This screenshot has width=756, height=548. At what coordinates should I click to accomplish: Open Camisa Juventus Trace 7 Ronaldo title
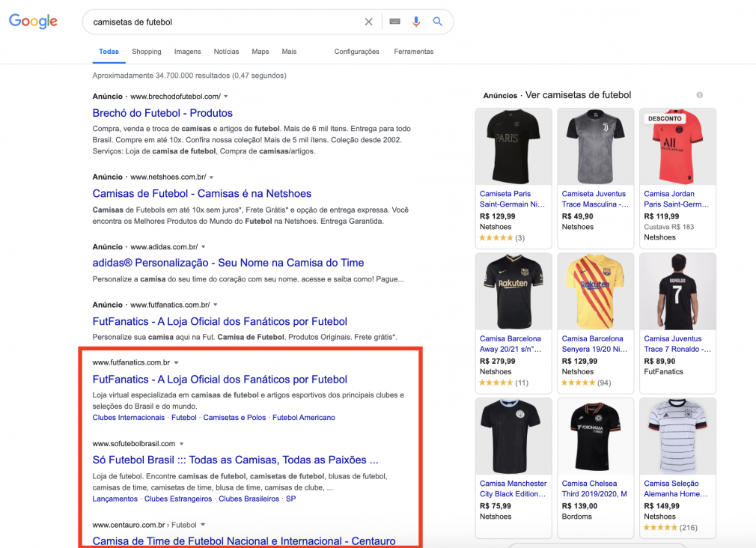pos(677,344)
